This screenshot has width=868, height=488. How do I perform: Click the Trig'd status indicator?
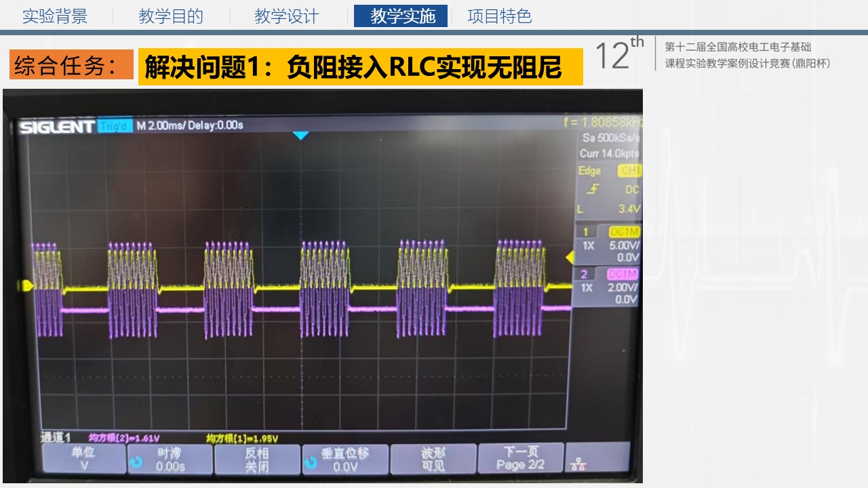(115, 126)
